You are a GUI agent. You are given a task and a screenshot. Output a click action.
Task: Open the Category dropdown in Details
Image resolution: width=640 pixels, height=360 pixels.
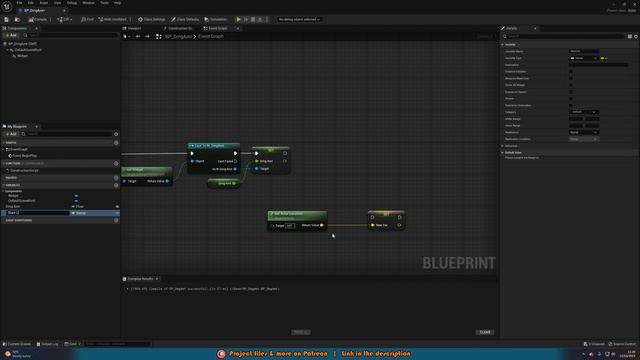[x=584, y=112]
